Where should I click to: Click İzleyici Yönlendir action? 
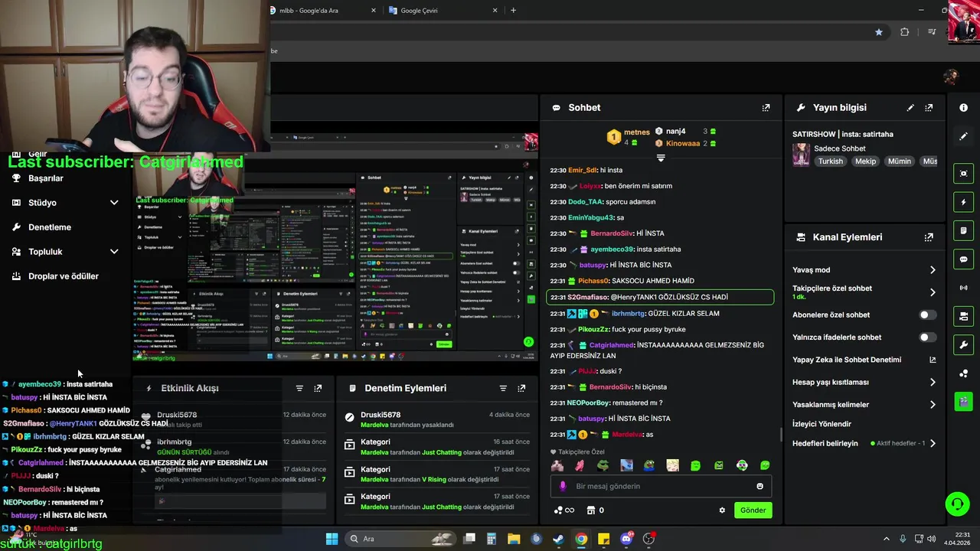tap(822, 424)
